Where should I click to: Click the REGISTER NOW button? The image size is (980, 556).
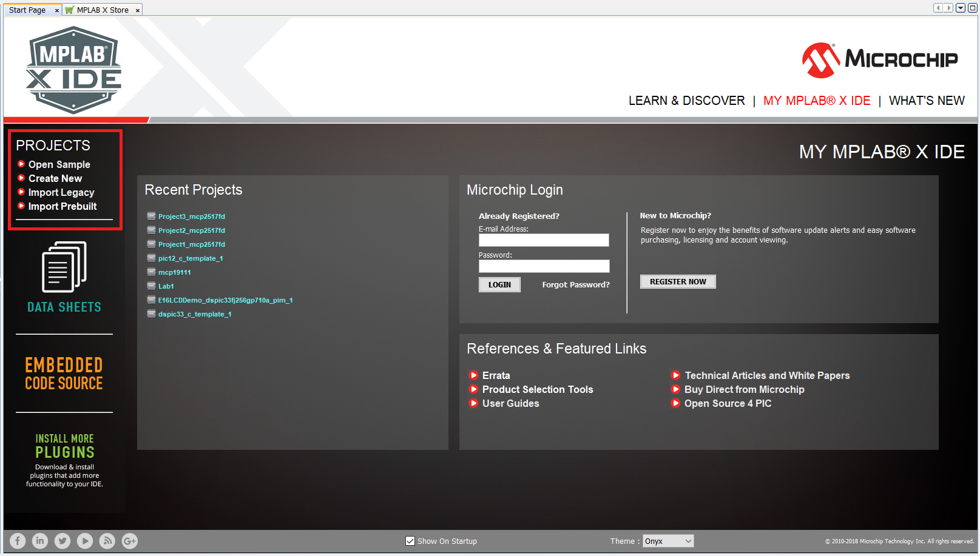pos(678,282)
